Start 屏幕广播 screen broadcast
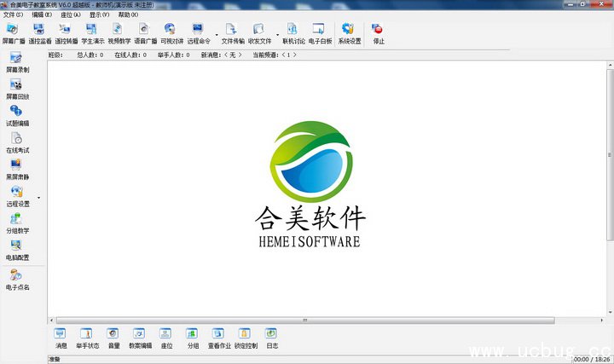 click(14, 33)
